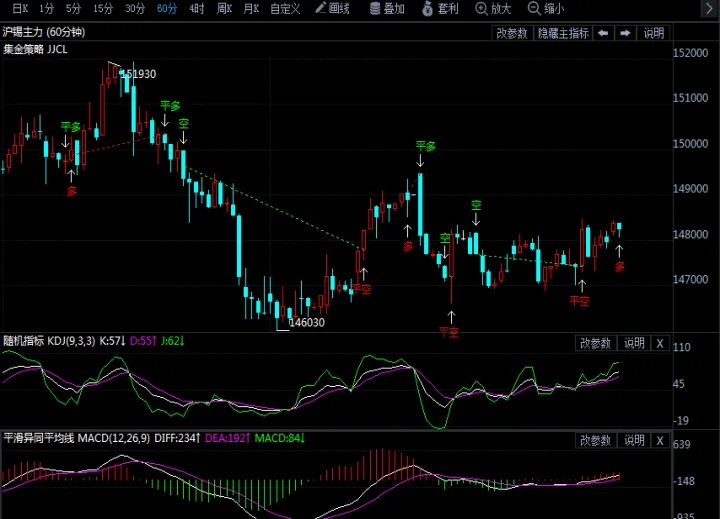Viewport: 720px width, 519px height.
Task: Click the MACD:84 value readout
Action: point(280,438)
